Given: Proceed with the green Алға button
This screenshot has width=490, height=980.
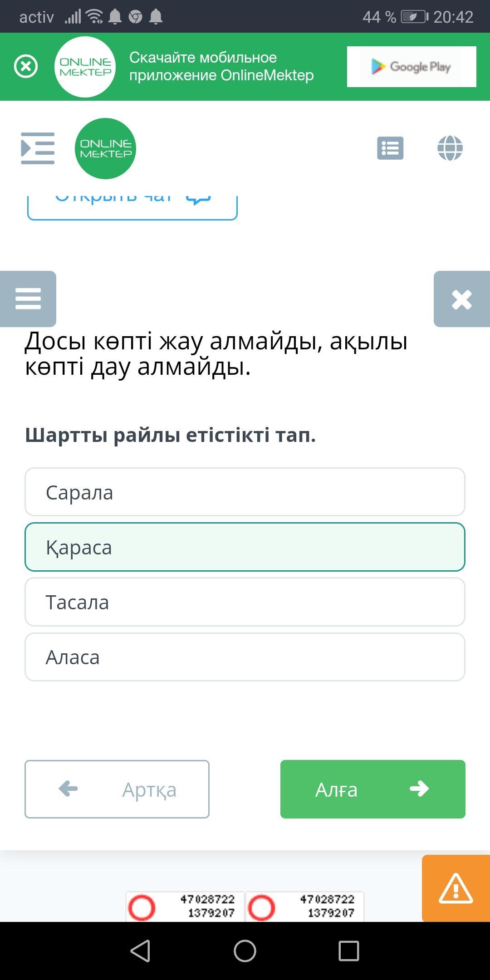Looking at the screenshot, I should click(372, 789).
